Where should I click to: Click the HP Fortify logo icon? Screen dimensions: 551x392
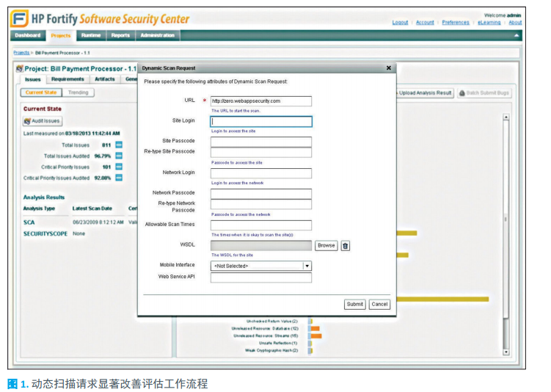[x=19, y=18]
